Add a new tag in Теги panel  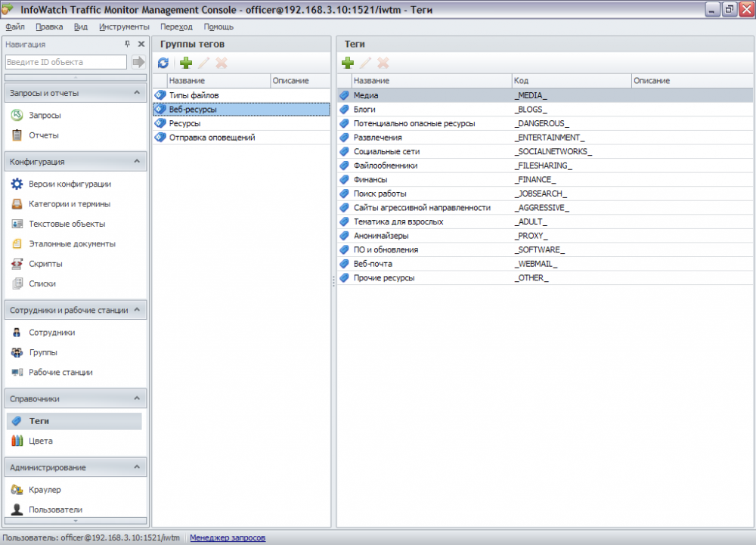348,63
